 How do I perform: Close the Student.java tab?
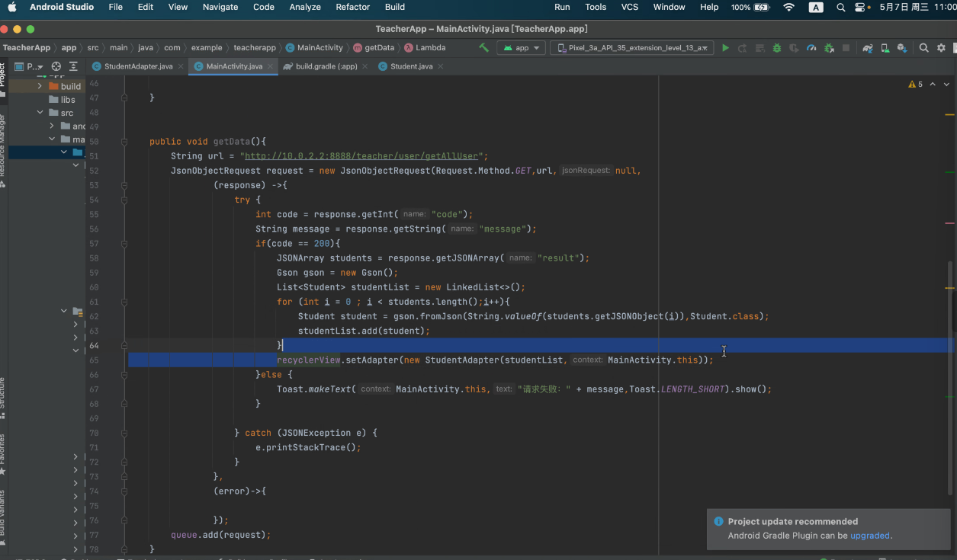click(441, 66)
